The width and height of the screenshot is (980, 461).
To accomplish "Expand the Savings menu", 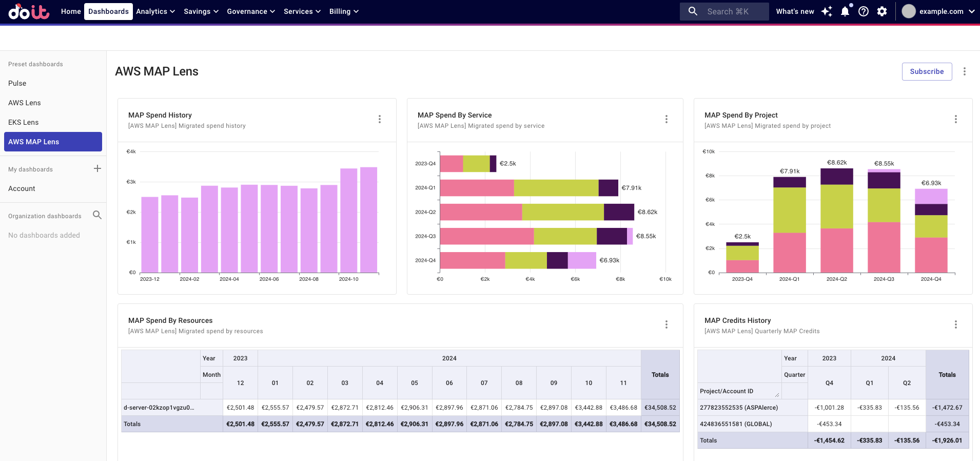I will coord(201,11).
